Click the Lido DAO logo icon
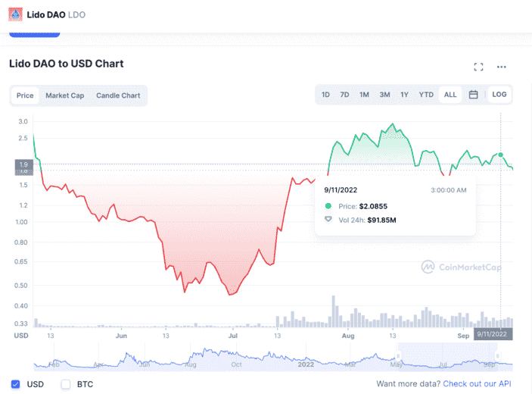532x394 pixels. click(x=15, y=14)
